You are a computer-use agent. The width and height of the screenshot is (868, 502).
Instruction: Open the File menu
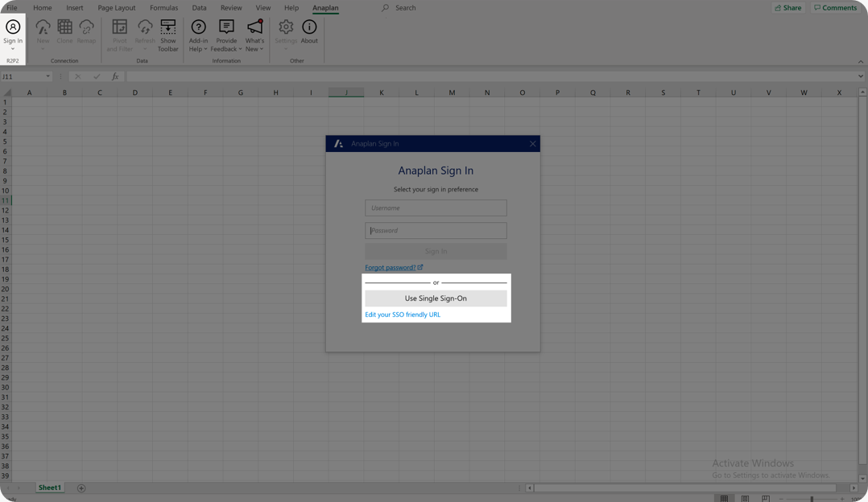(11, 8)
